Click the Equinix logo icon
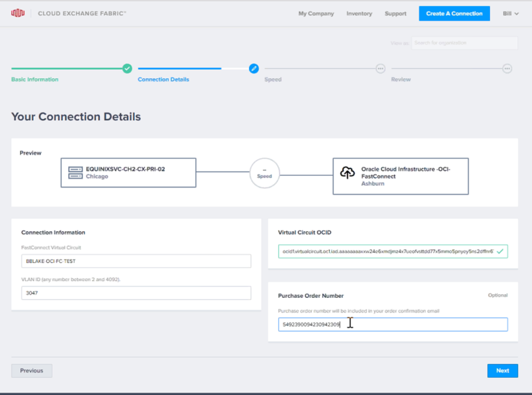Screen dimensions: 532x395 coord(18,13)
